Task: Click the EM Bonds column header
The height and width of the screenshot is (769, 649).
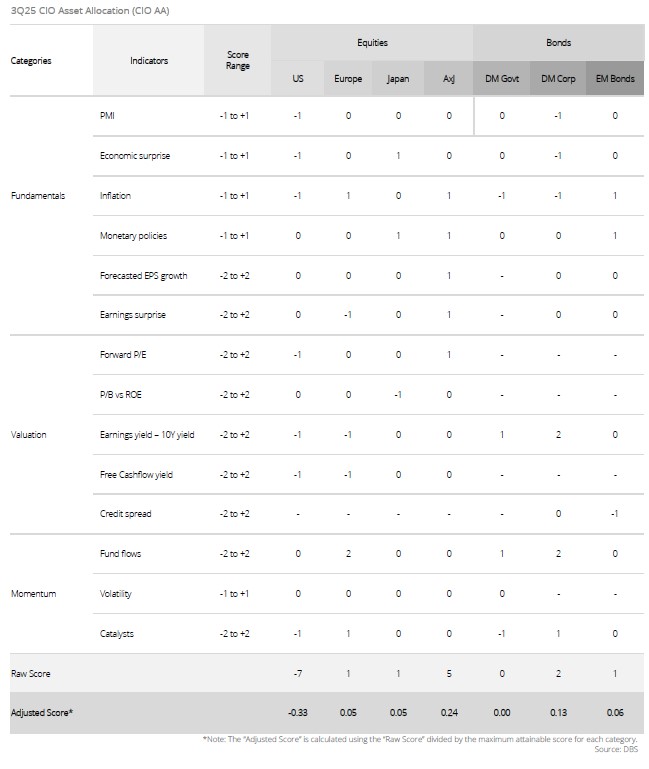Action: (615, 78)
